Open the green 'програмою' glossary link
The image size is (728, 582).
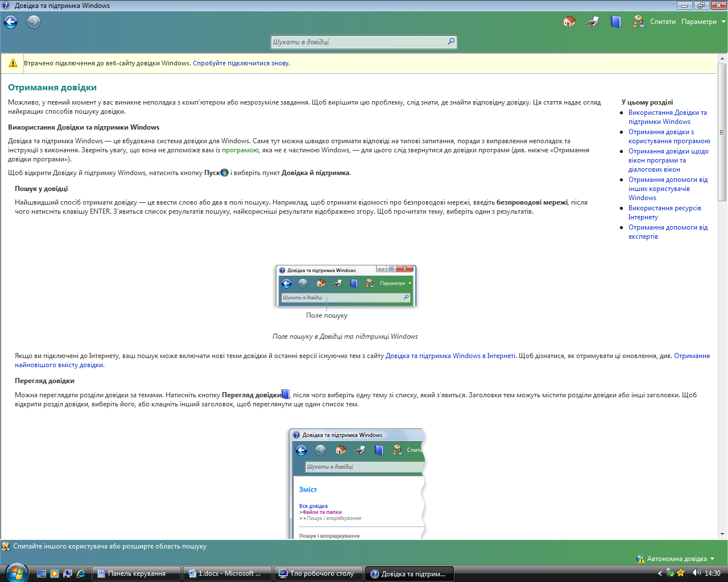pyautogui.click(x=240, y=150)
